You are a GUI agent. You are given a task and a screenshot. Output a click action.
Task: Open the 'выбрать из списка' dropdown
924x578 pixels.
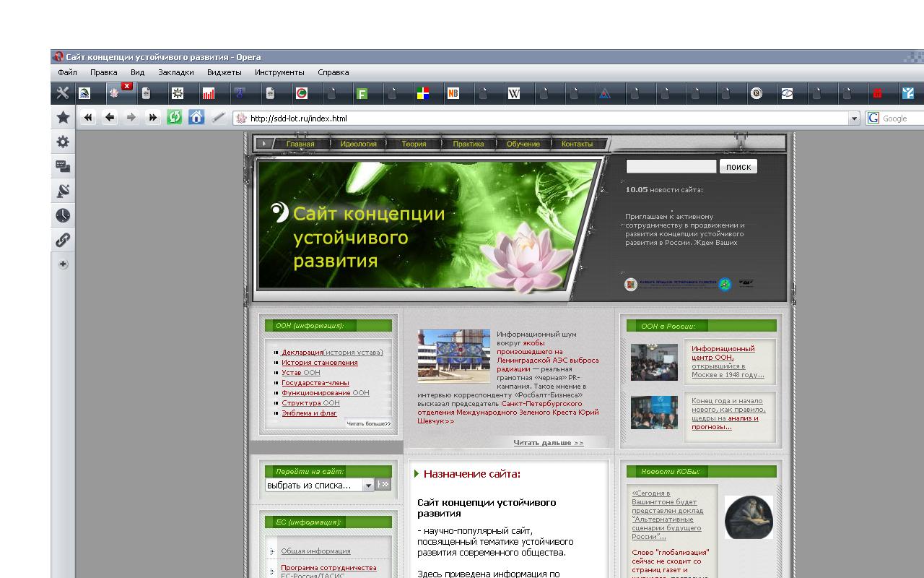pyautogui.click(x=368, y=486)
